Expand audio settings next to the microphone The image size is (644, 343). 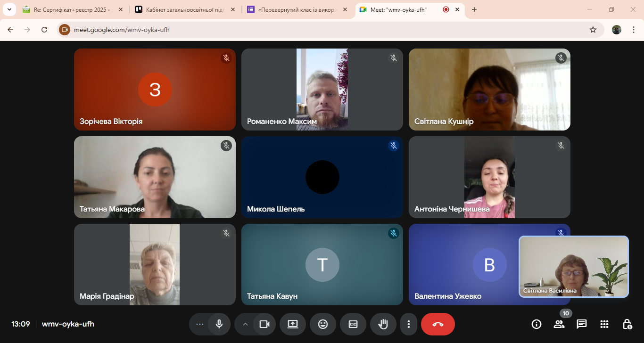pos(199,324)
